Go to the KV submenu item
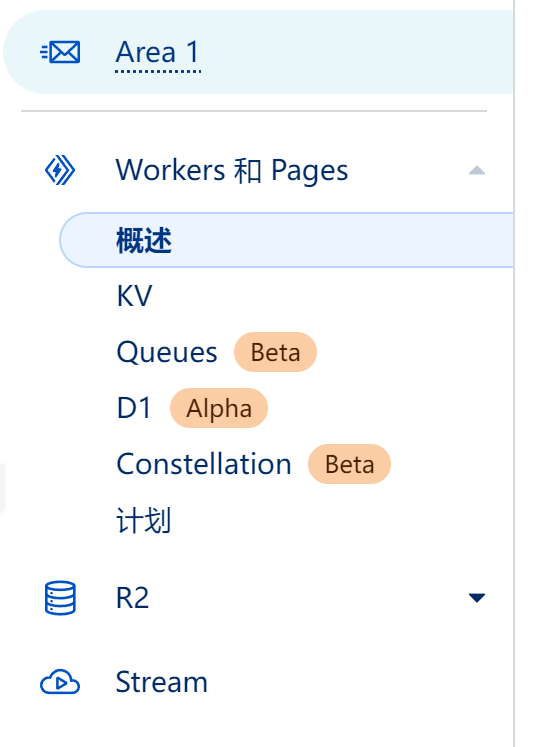The width and height of the screenshot is (546, 747). pos(134,296)
